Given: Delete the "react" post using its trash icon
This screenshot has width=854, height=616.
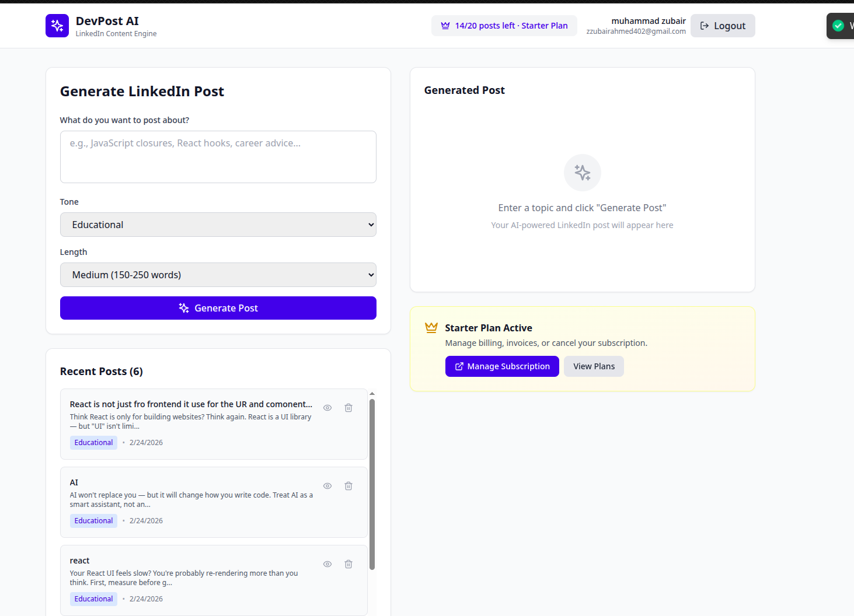Looking at the screenshot, I should pos(348,564).
